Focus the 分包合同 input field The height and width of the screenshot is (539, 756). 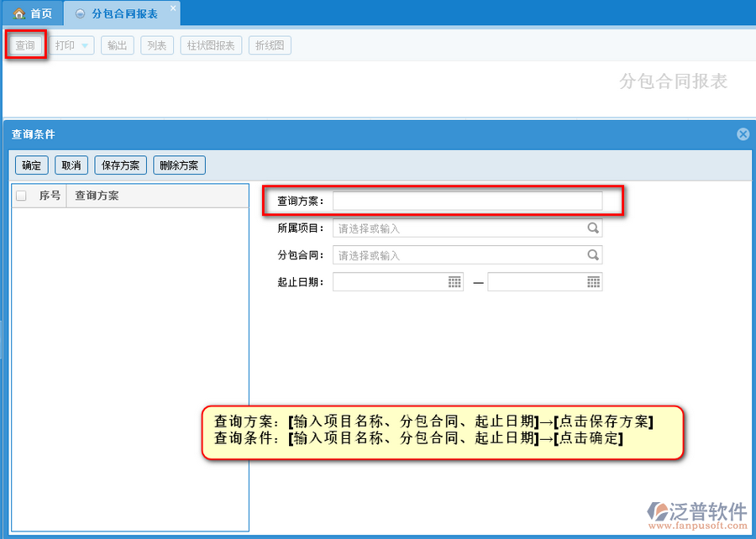click(467, 255)
